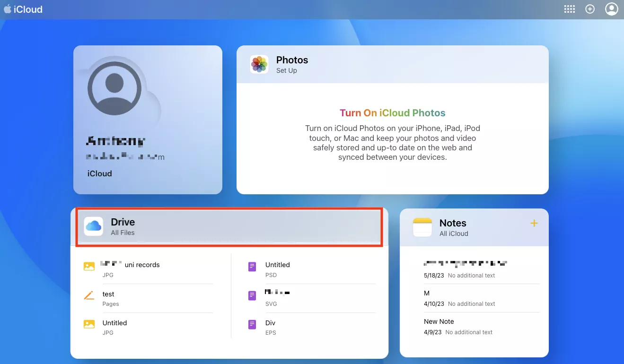
Task: Open the app launcher grid icon
Action: (x=570, y=9)
